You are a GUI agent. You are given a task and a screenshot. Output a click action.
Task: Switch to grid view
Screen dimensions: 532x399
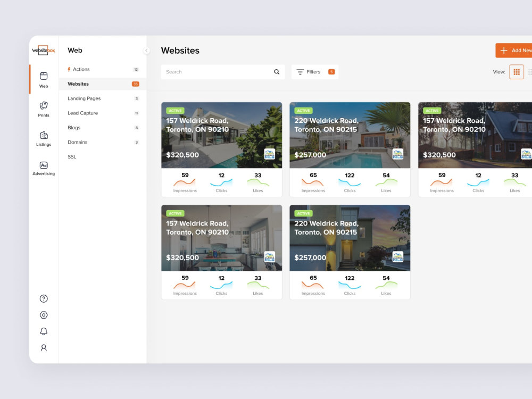tap(517, 72)
